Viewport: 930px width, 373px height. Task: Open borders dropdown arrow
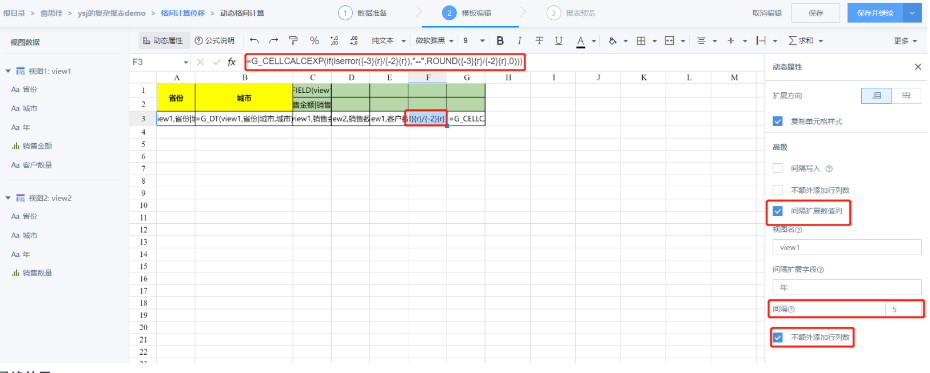tap(654, 41)
